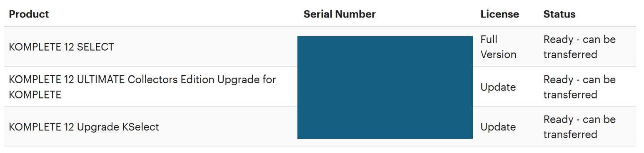Screen dimensions: 644x153
Task: Click the Product column header
Action: click(x=29, y=14)
